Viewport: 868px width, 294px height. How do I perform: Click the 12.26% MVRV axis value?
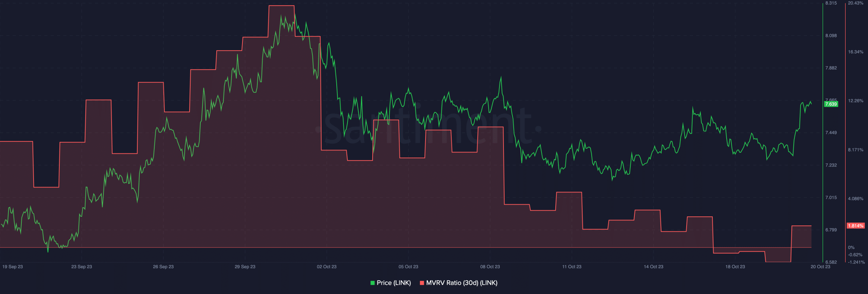(x=856, y=101)
